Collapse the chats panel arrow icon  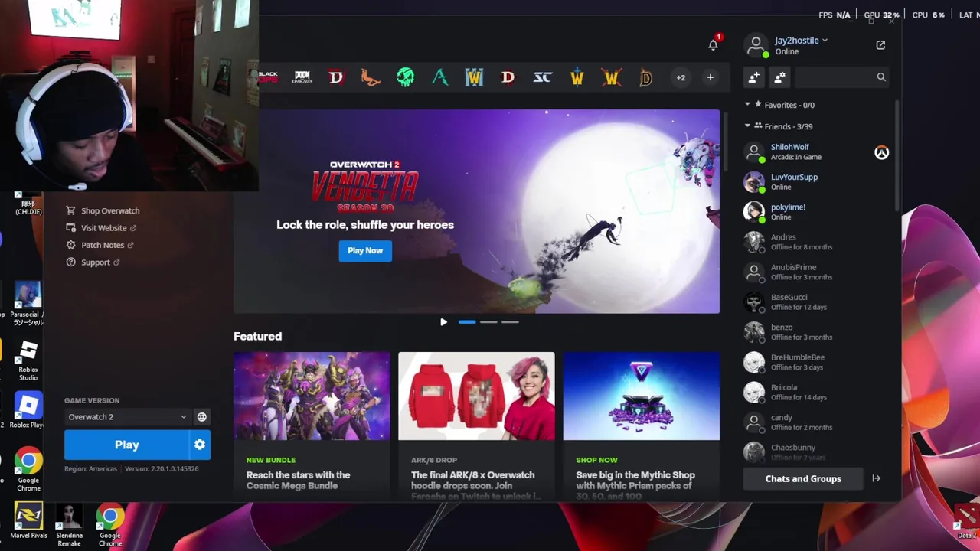(876, 479)
